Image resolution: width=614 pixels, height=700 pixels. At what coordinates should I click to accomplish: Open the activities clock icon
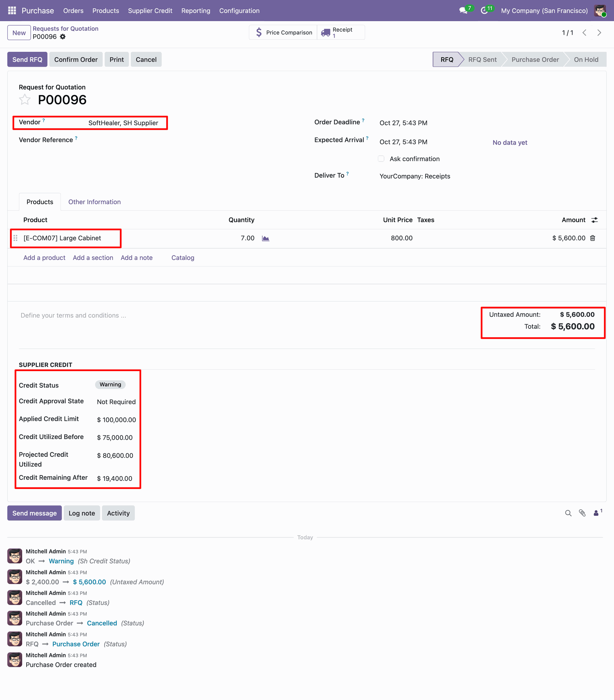[484, 11]
